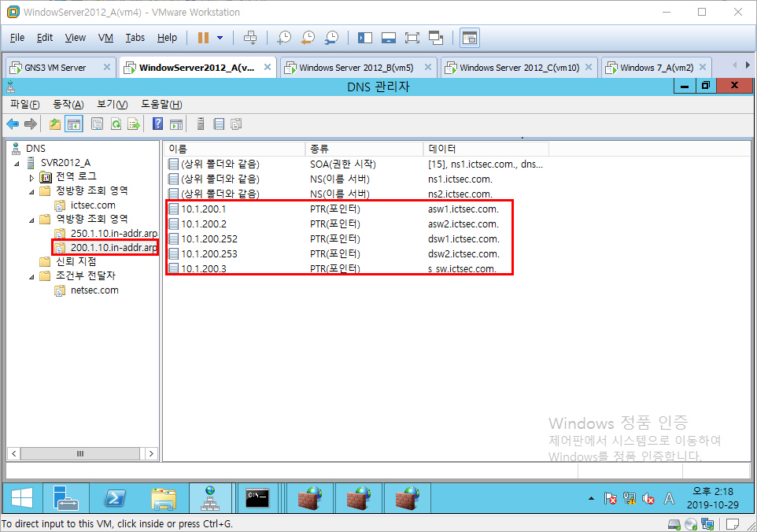Open the VMware Tabs menu
The width and height of the screenshot is (757, 532).
[135, 38]
